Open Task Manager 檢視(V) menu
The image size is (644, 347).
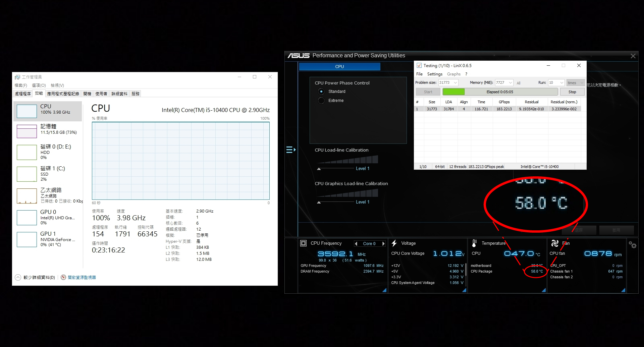[57, 85]
